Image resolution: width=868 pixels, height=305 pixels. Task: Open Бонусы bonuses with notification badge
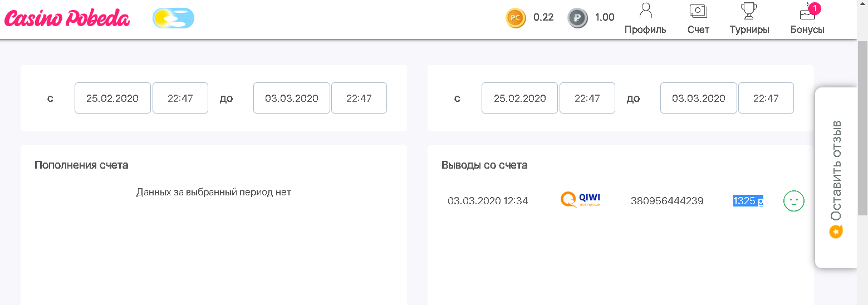pos(807,18)
